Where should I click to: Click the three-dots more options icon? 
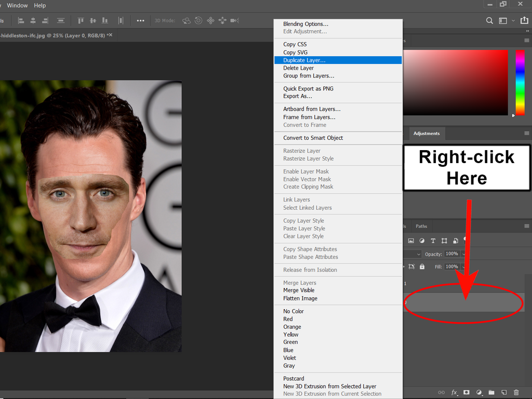[140, 21]
